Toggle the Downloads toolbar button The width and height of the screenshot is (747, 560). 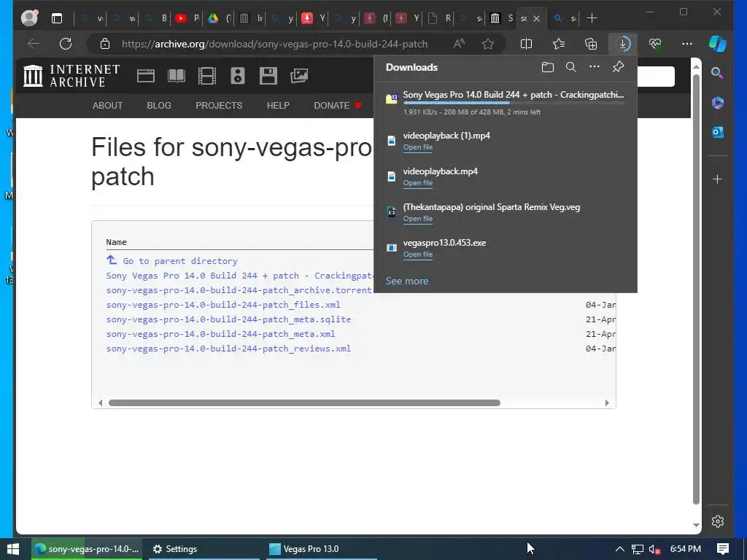(623, 44)
